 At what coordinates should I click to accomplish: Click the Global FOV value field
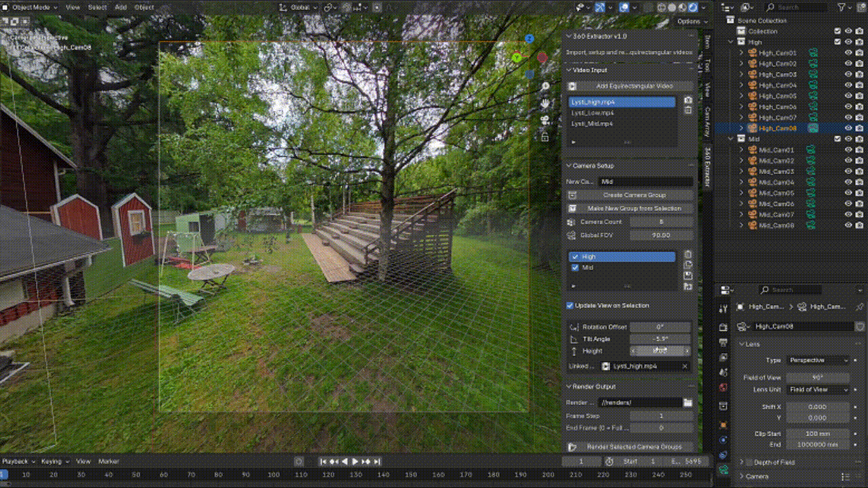pos(662,235)
